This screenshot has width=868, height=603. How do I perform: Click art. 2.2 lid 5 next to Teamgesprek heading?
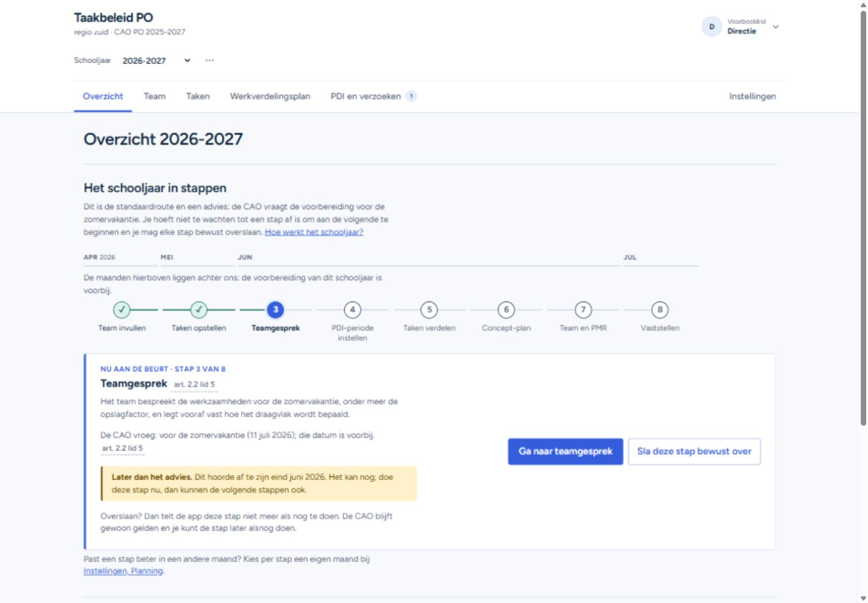194,385
